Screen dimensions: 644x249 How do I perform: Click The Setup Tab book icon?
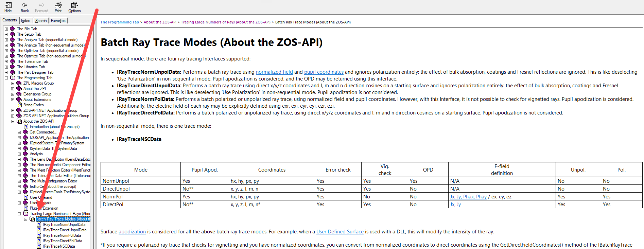click(13, 34)
